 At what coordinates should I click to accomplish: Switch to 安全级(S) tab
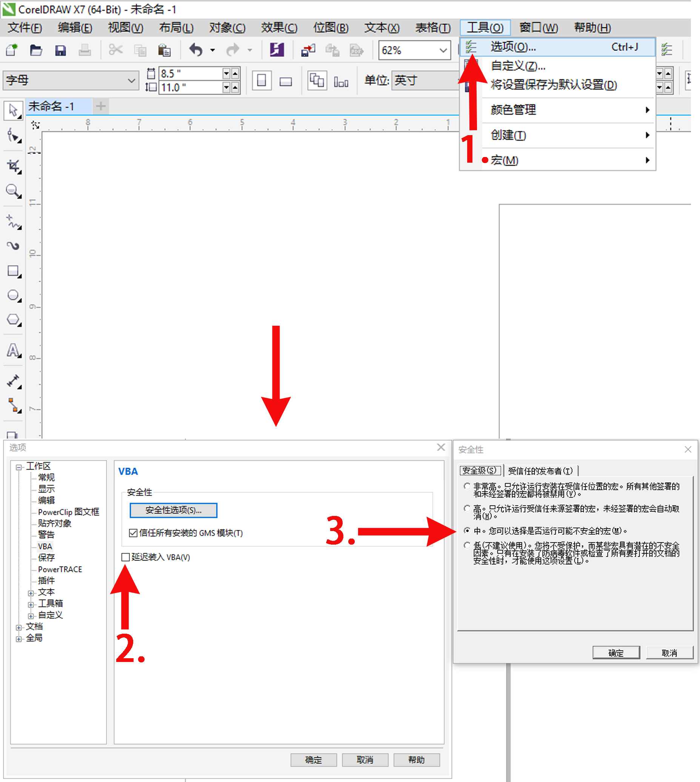pos(480,470)
